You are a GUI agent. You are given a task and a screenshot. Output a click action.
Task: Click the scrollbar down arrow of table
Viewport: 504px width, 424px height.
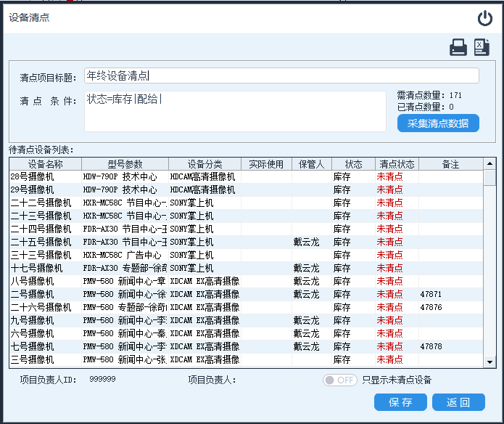click(490, 362)
